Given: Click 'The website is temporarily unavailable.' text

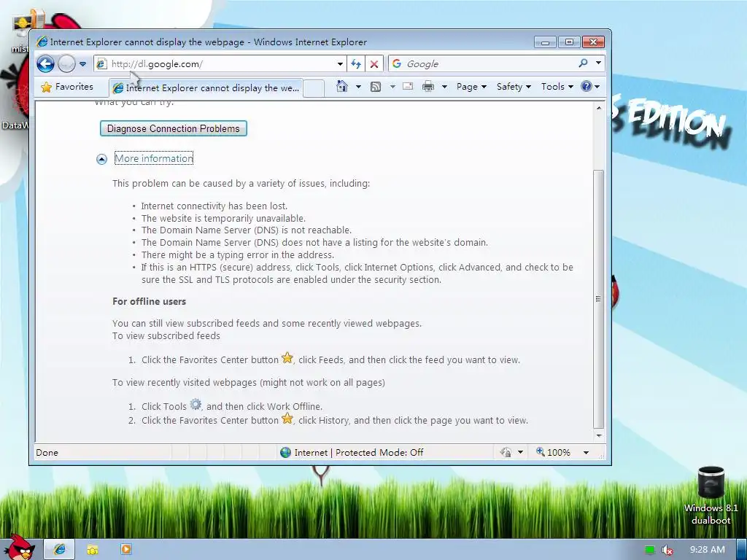Looking at the screenshot, I should [223, 218].
